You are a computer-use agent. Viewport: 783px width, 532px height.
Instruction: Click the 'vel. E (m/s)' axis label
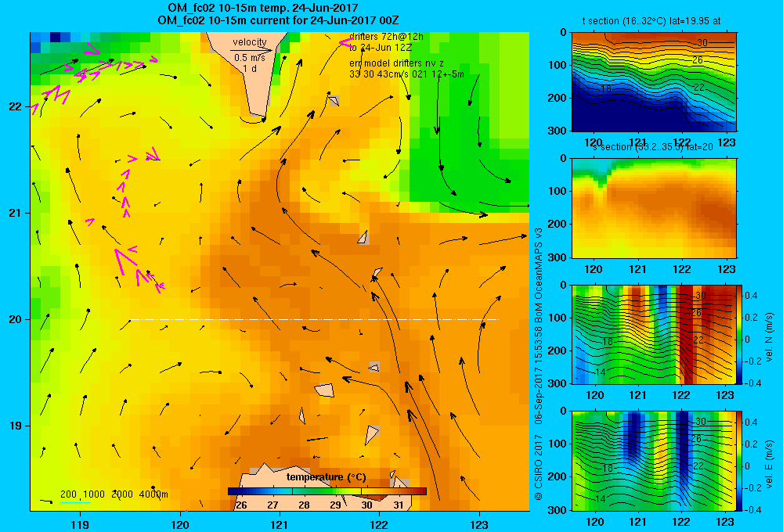pos(770,464)
